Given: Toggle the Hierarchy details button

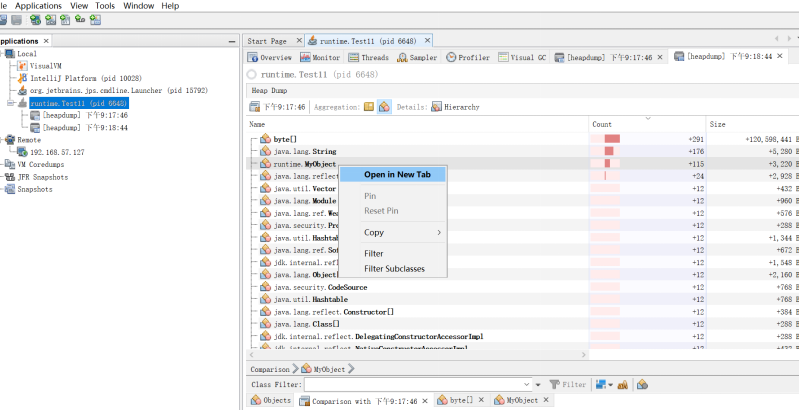Looking at the screenshot, I should (455, 107).
